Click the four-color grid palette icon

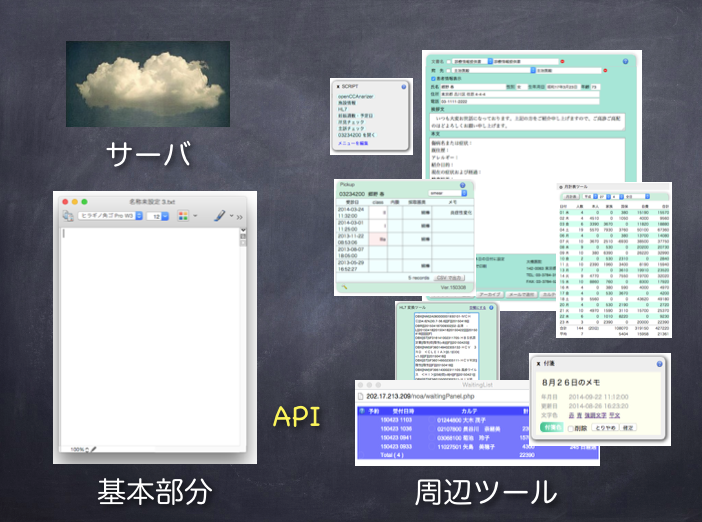[x=183, y=216]
